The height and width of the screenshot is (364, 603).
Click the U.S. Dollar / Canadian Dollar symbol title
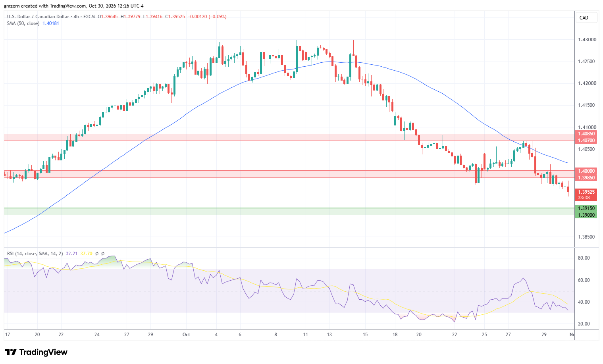tap(38, 17)
